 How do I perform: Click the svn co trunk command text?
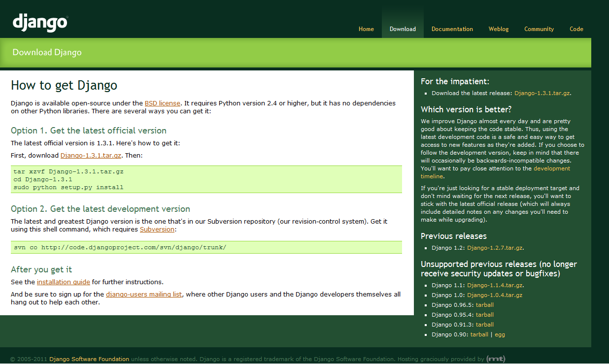[x=120, y=247]
